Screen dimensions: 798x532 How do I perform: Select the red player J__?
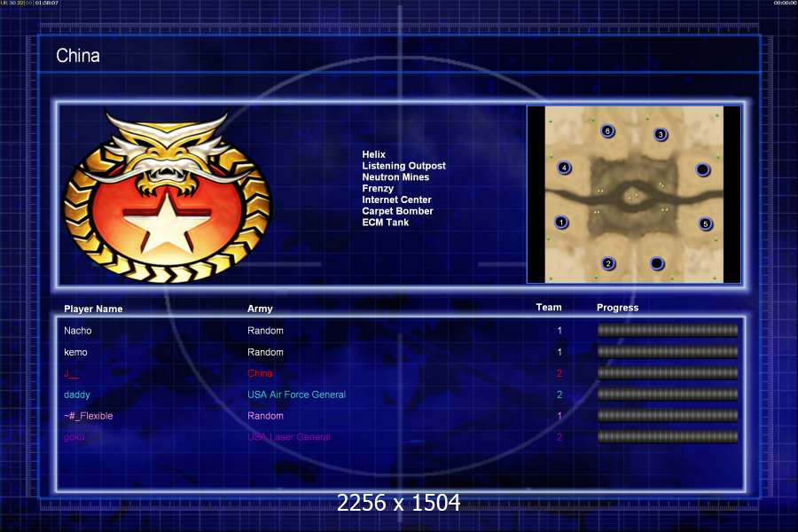[x=71, y=373]
